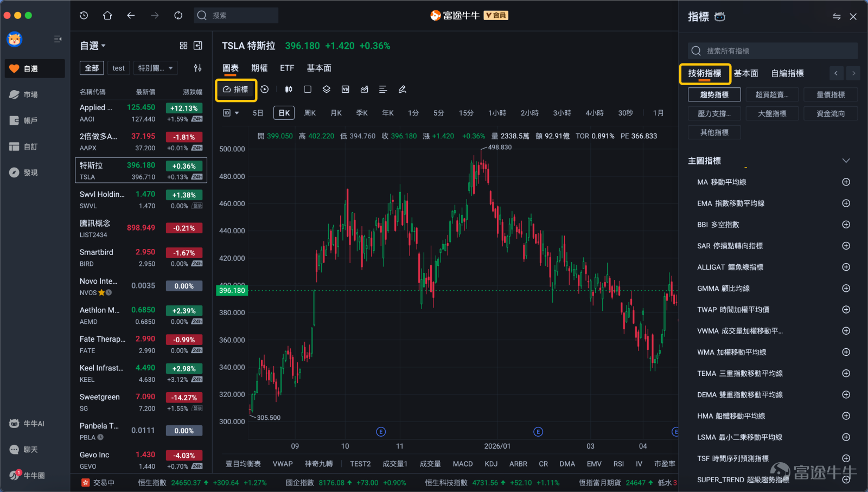Switch to the ETF tab
The image size is (868, 492).
[287, 68]
